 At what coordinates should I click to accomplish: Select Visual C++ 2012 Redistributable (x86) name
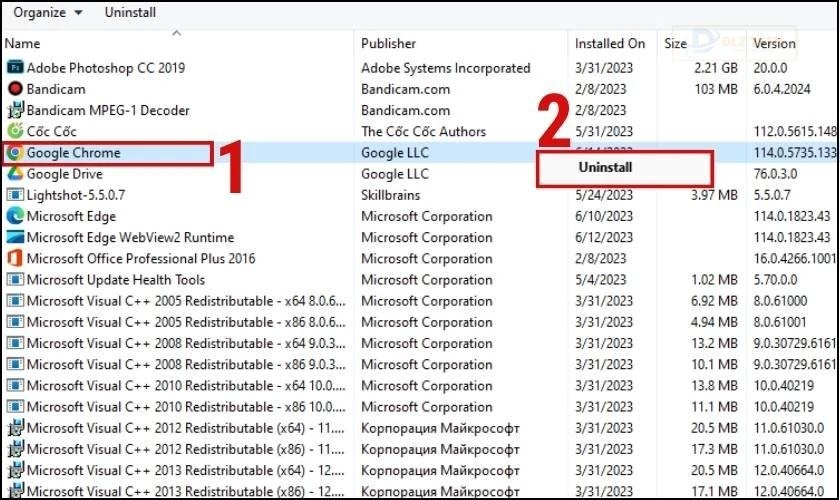tap(186, 449)
